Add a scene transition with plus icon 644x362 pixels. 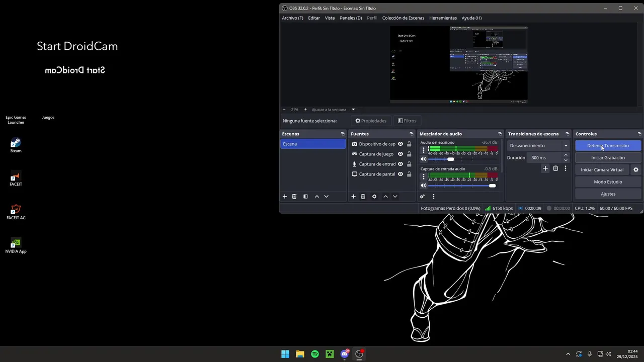545,168
